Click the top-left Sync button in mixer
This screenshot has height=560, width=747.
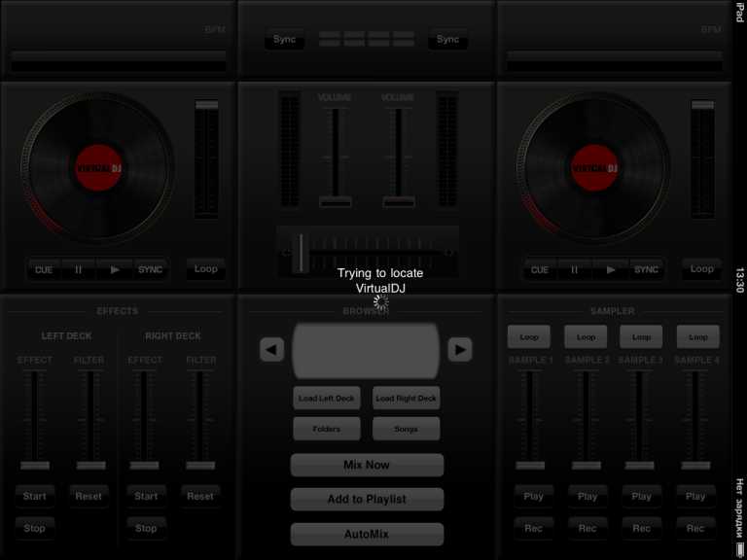click(x=284, y=39)
